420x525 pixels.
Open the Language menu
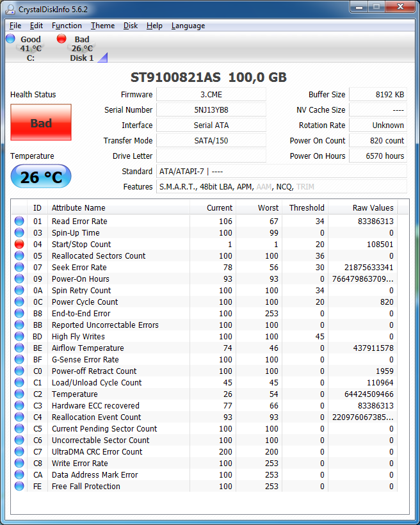click(x=188, y=26)
